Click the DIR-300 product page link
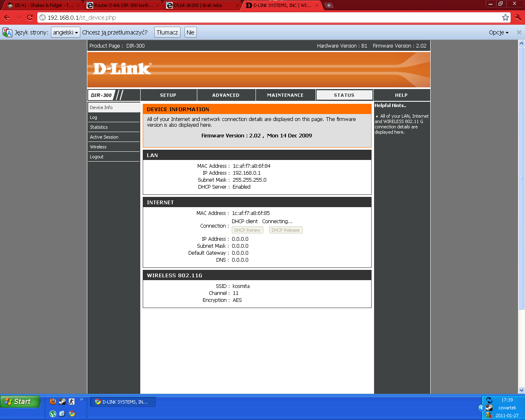Image resolution: width=525 pixels, height=420 pixels. [135, 46]
